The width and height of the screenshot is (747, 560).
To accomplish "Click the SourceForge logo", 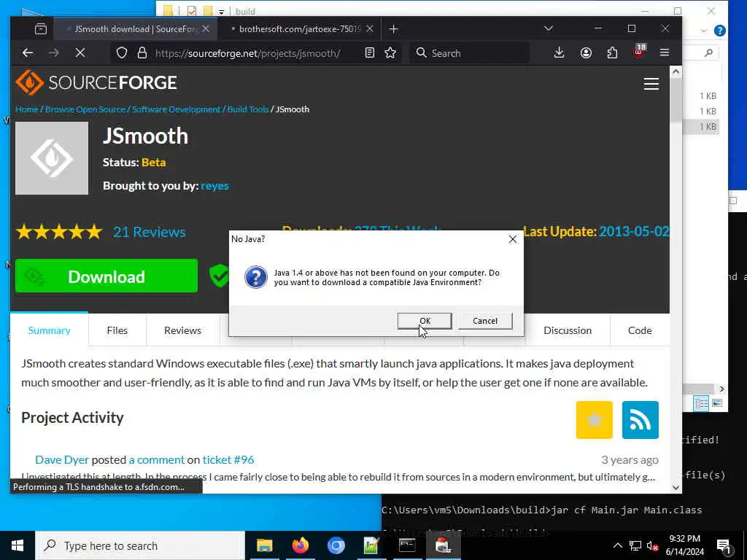I will 96,83.
